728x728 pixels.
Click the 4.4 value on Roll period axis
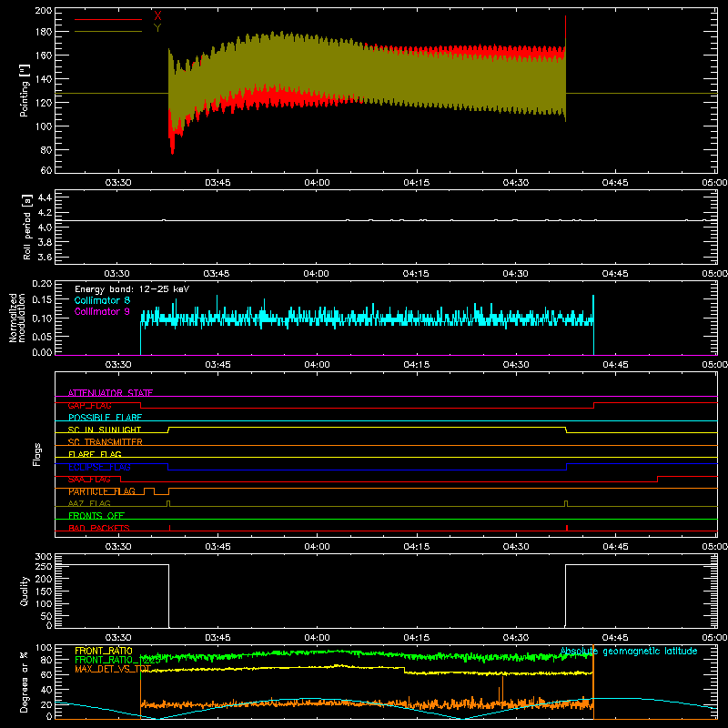[x=45, y=197]
